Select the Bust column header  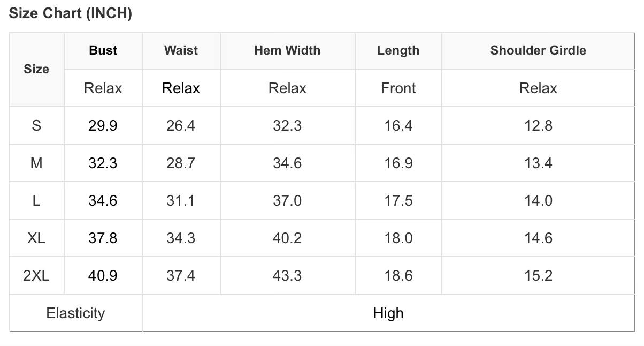click(x=103, y=50)
